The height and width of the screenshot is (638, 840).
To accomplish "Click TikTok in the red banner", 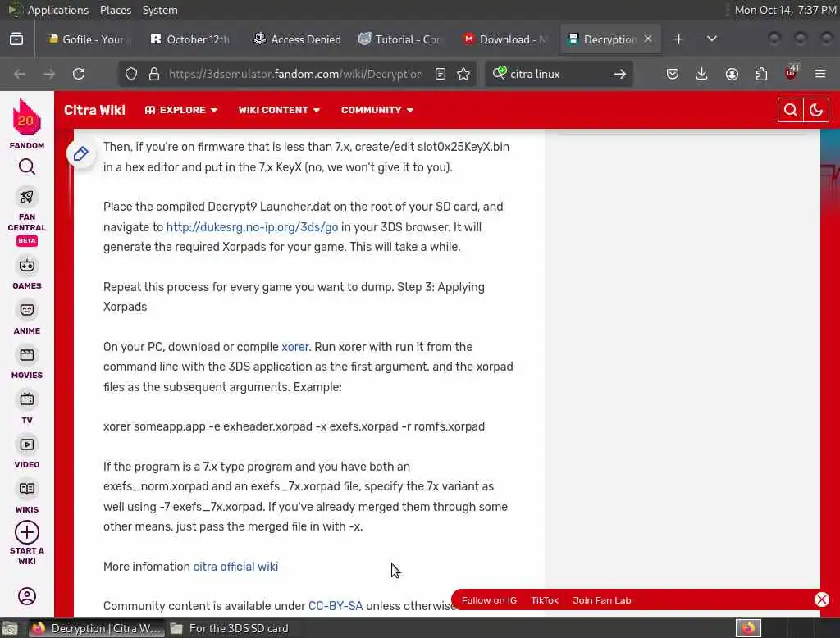I will pos(545,600).
